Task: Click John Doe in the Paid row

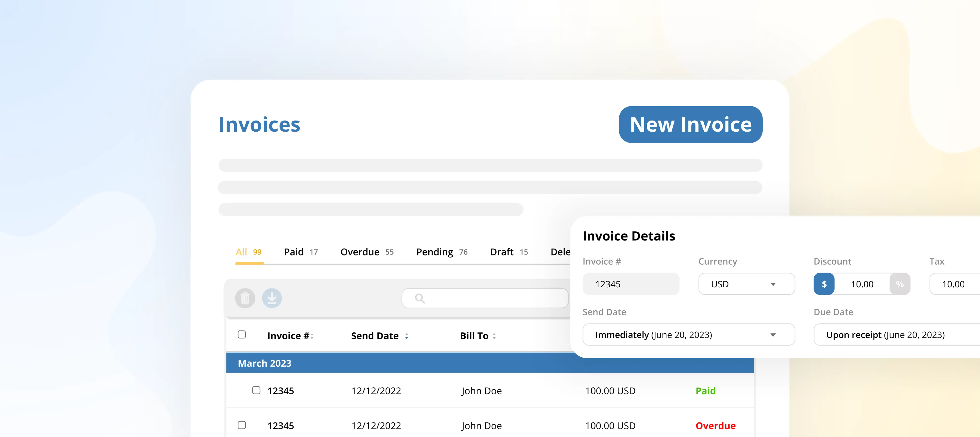Action: tap(481, 390)
